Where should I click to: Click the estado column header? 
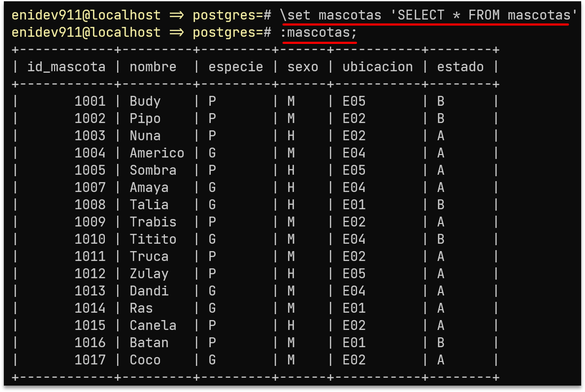click(460, 67)
